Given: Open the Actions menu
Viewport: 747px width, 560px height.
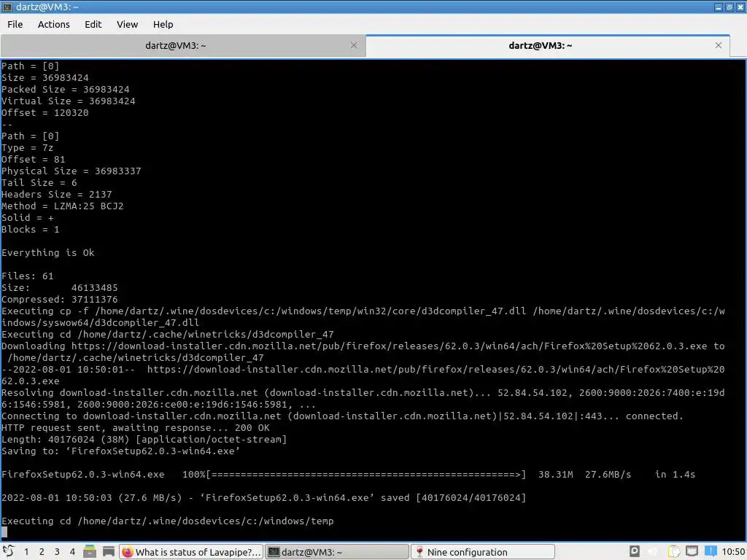Looking at the screenshot, I should click(x=54, y=24).
